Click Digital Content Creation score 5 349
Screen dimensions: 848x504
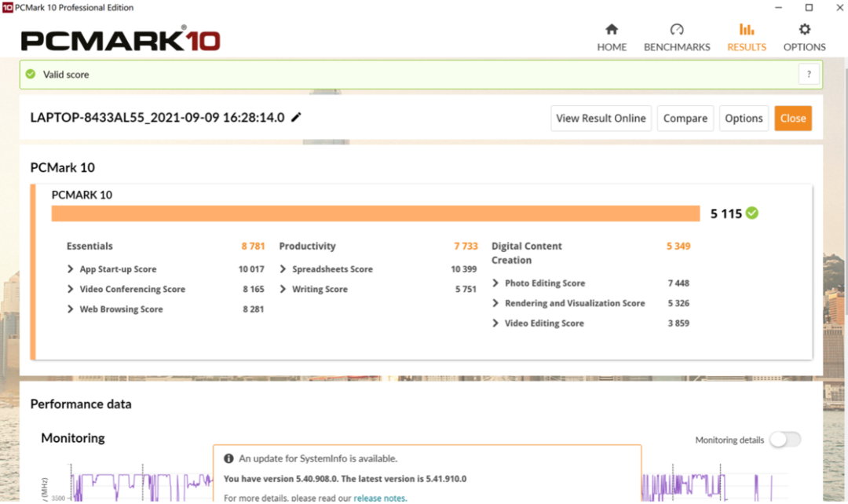(x=678, y=246)
